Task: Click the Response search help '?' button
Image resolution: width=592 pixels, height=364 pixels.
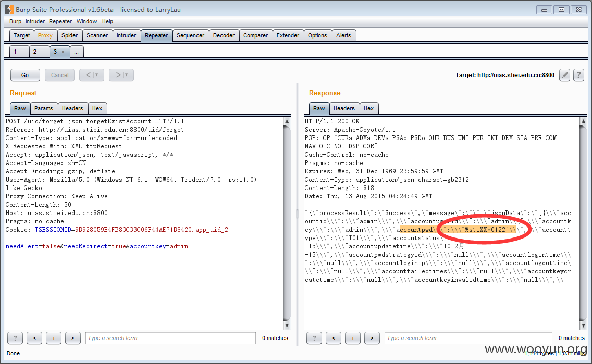Action: click(x=314, y=338)
